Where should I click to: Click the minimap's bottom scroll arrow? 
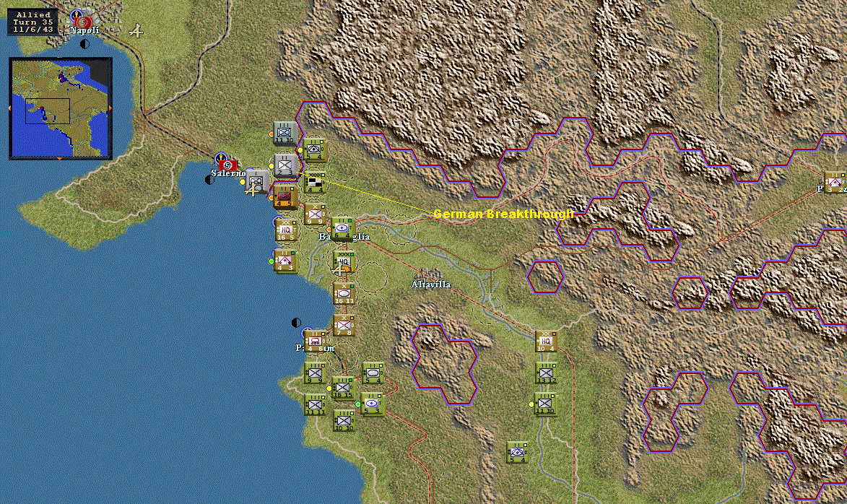coord(61,157)
